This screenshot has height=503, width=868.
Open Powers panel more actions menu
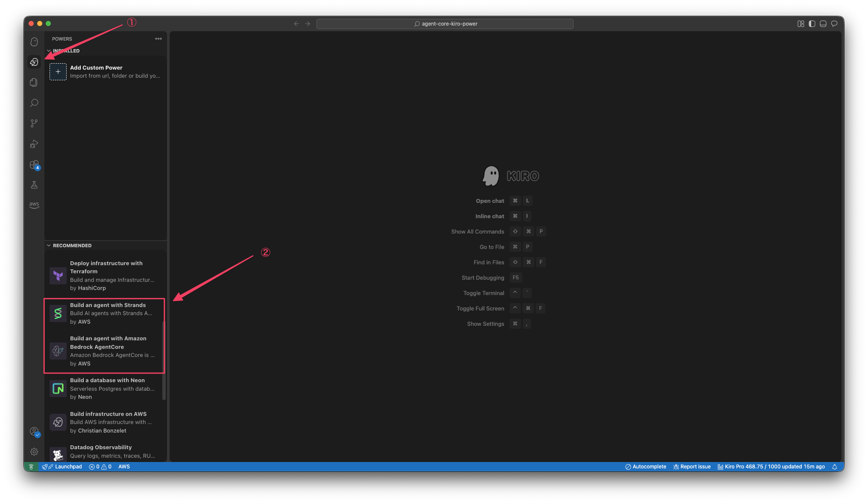pos(158,39)
